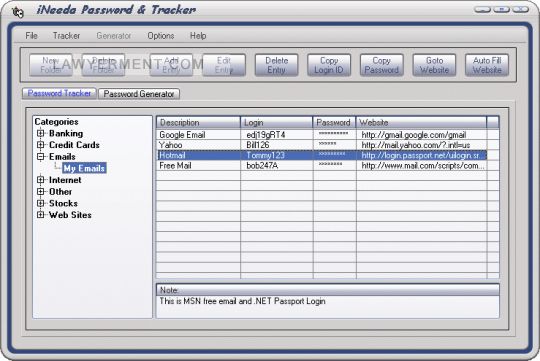The height and width of the screenshot is (361, 540).
Task: Select the Stocks category
Action: point(63,204)
